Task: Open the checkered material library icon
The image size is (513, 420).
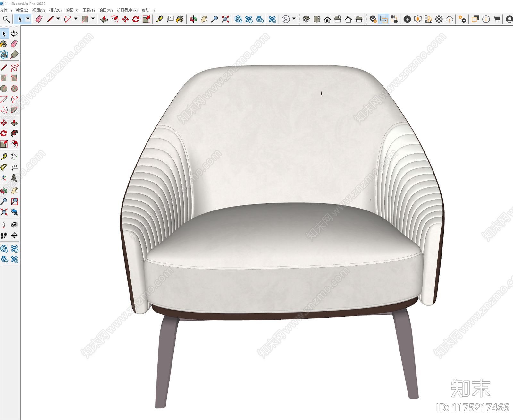Action: point(439,19)
